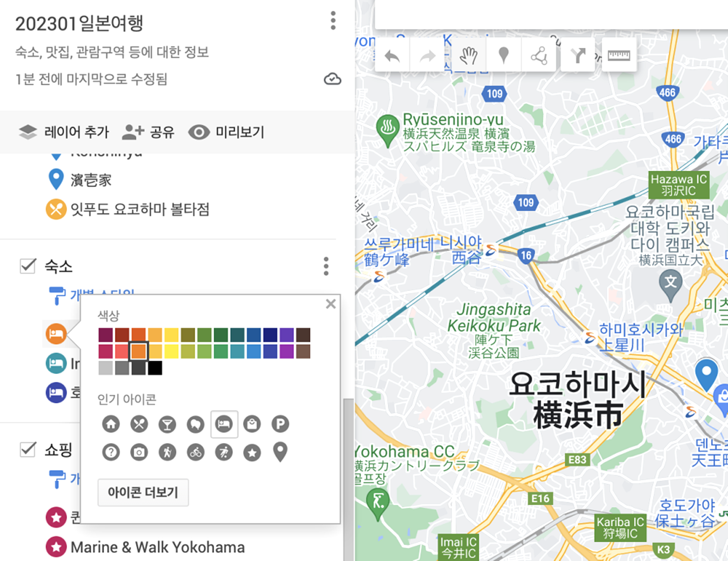Screen dimensions: 728x561
Task: Click 레이어 추가 to add layer
Action: point(64,132)
